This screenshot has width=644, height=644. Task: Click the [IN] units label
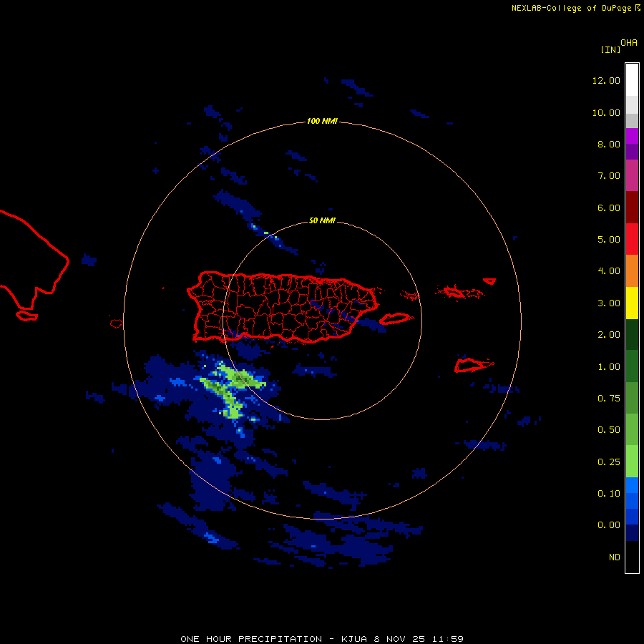[610, 49]
